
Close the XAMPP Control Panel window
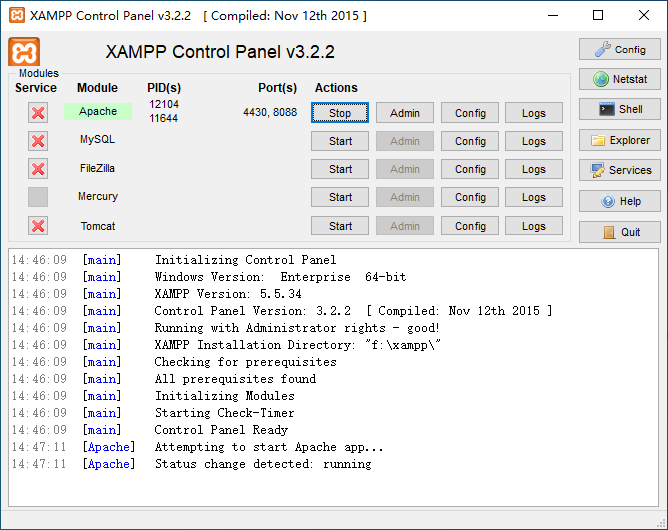pos(644,15)
